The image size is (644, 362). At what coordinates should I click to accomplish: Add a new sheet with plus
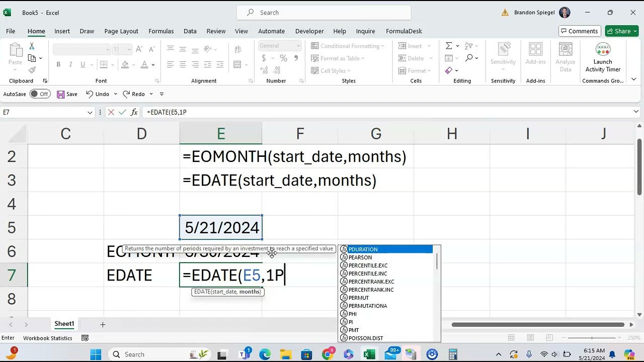(x=103, y=325)
